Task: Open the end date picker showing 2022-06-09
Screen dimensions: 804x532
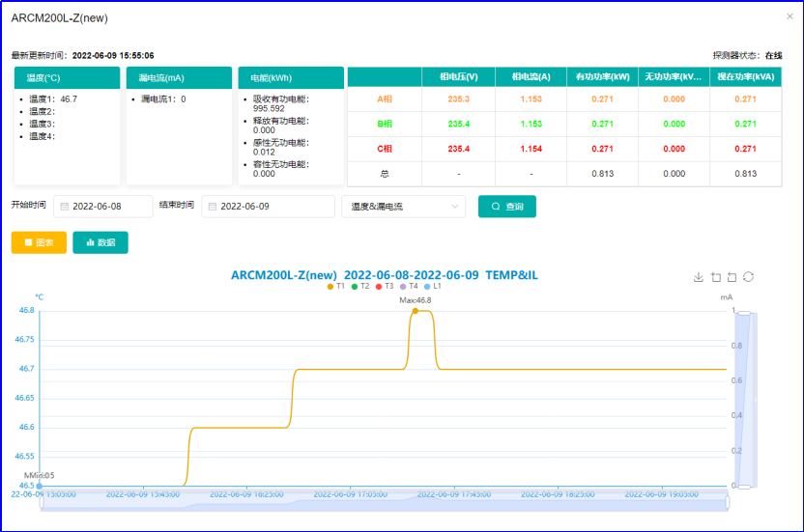Action: tap(251, 207)
